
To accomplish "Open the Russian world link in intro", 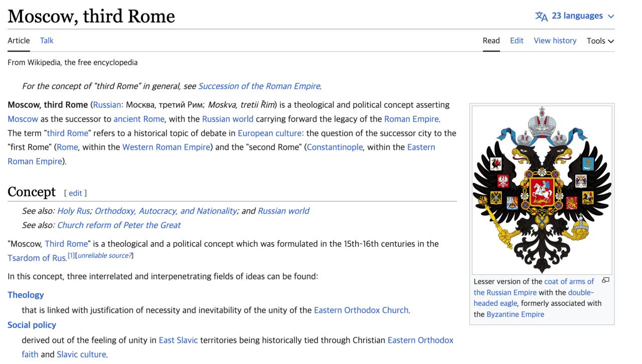I will (228, 119).
